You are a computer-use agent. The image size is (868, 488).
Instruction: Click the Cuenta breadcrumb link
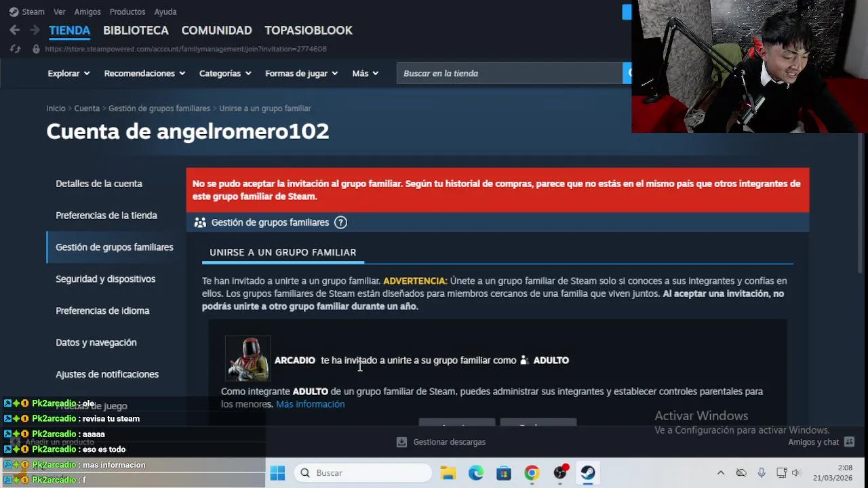click(87, 108)
